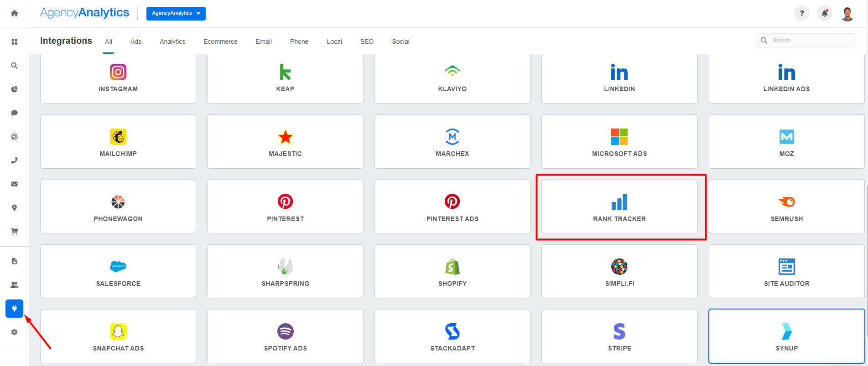Image resolution: width=868 pixels, height=366 pixels.
Task: Open the email envelope sidebar icon
Action: [14, 184]
